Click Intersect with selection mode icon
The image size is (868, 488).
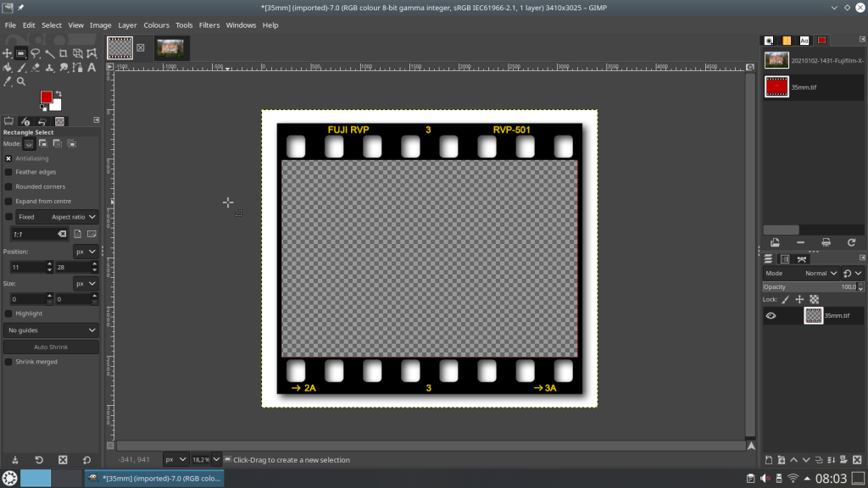[71, 143]
